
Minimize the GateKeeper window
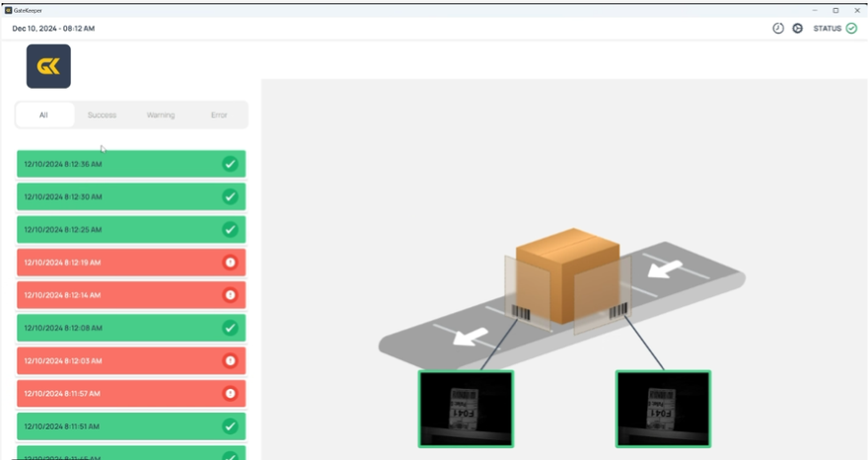pyautogui.click(x=815, y=10)
